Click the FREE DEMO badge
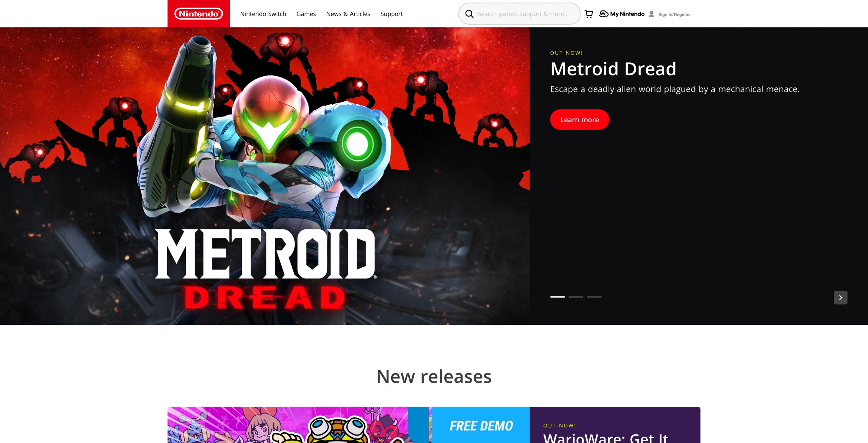 [481, 426]
